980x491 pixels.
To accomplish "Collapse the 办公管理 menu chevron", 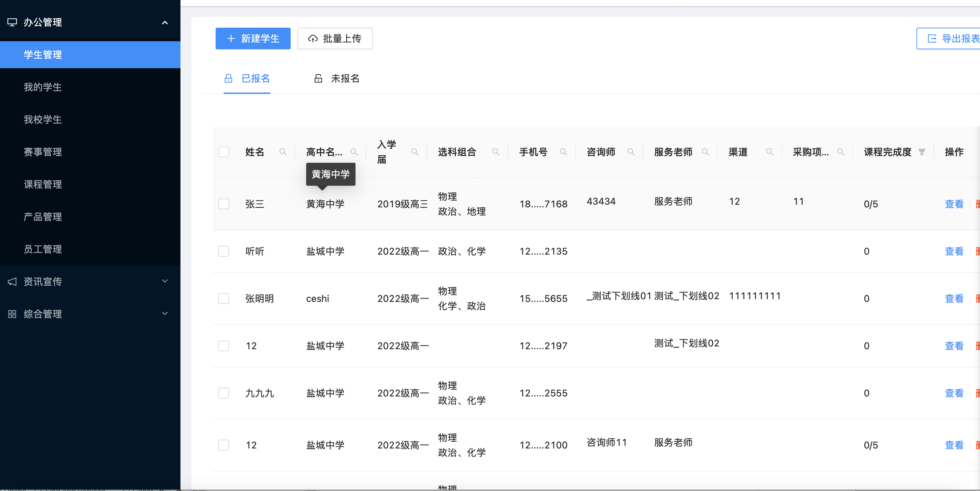I will [x=165, y=23].
